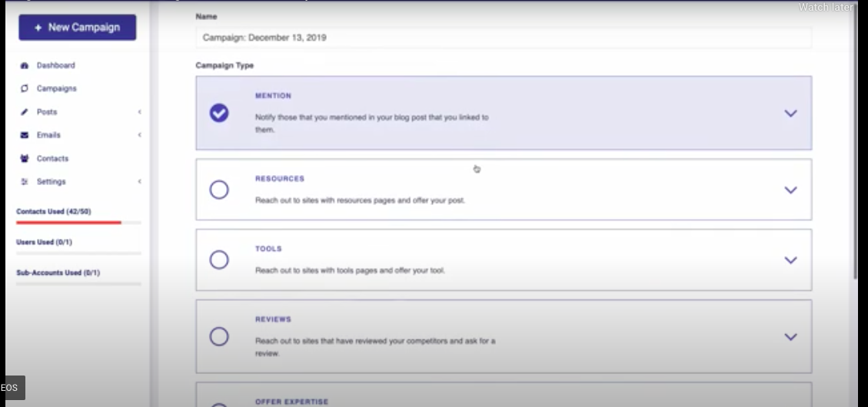Expand the Tools card chevron
This screenshot has height=407, width=868.
point(790,260)
